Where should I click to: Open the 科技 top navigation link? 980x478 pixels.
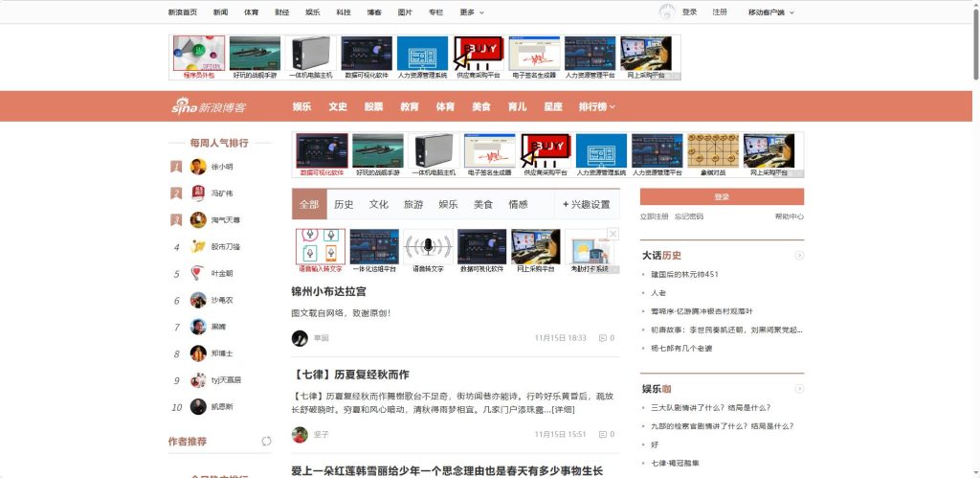point(344,11)
